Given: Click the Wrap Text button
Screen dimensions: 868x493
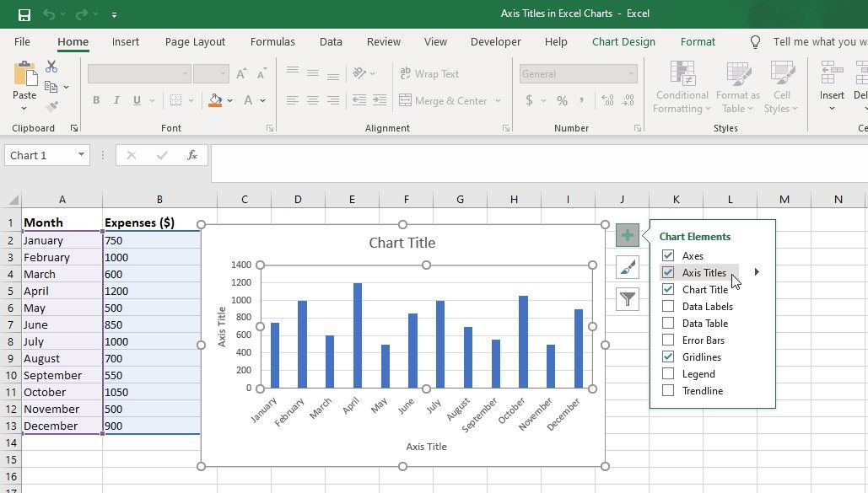Looking at the screenshot, I should [429, 74].
